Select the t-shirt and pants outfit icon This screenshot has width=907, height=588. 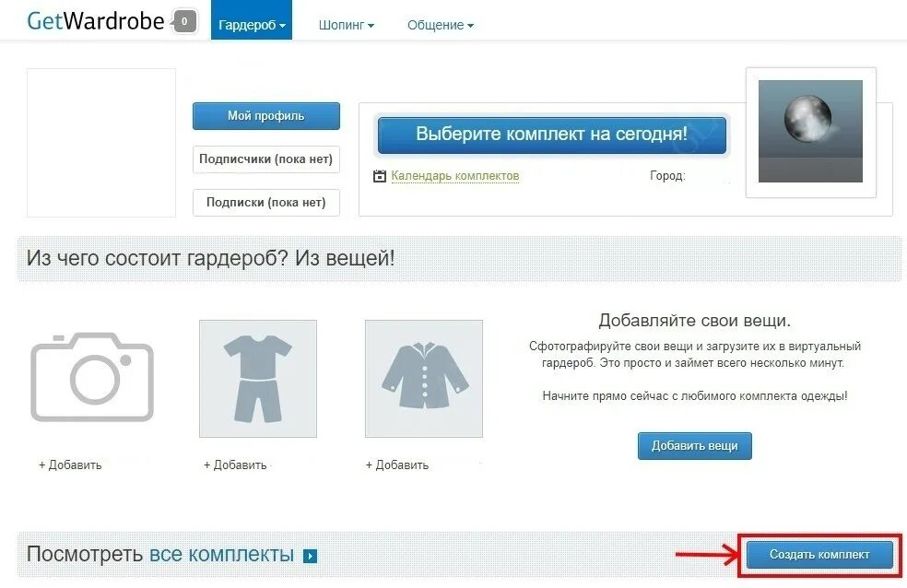point(258,379)
